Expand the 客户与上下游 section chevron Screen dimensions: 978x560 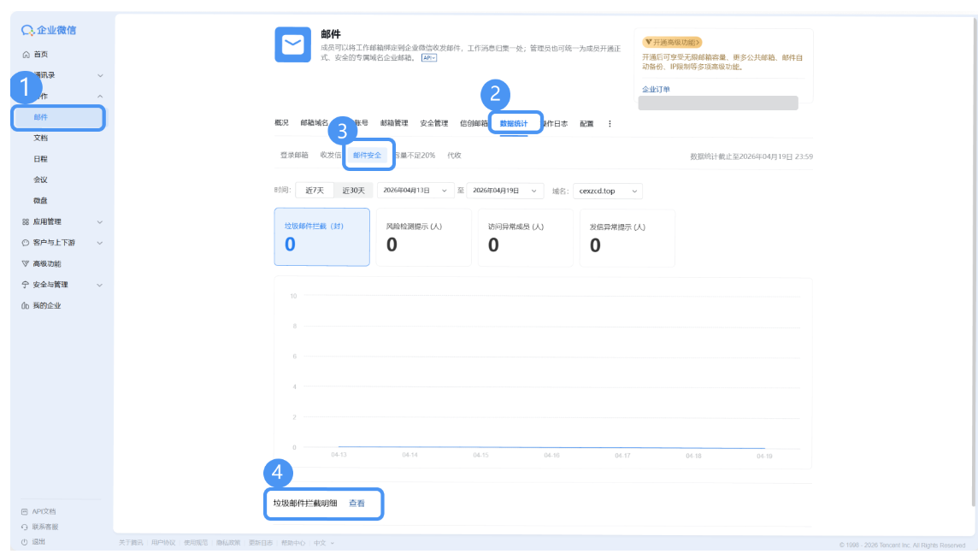pyautogui.click(x=100, y=243)
